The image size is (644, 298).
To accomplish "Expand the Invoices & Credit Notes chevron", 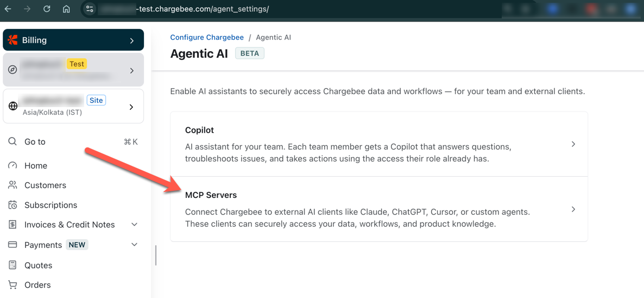I will point(134,225).
